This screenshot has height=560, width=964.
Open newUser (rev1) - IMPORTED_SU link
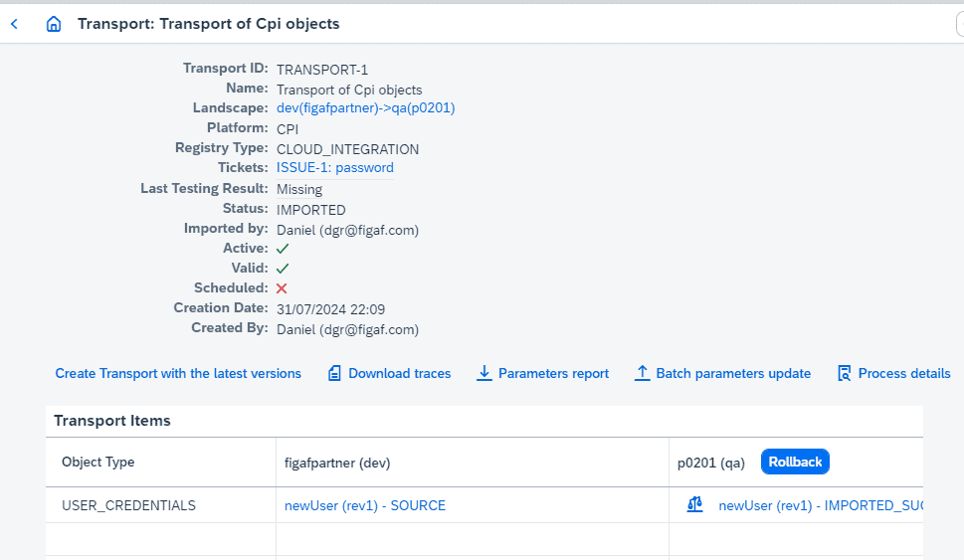pyautogui.click(x=821, y=505)
